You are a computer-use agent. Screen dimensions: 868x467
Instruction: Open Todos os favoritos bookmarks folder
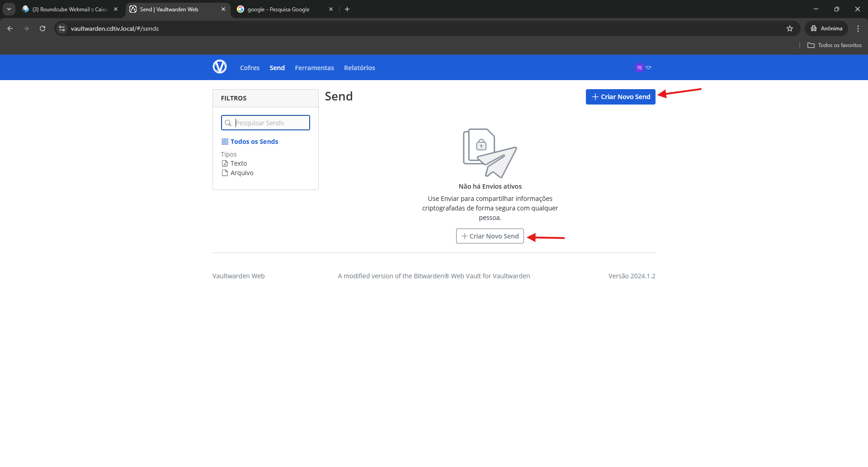point(835,45)
